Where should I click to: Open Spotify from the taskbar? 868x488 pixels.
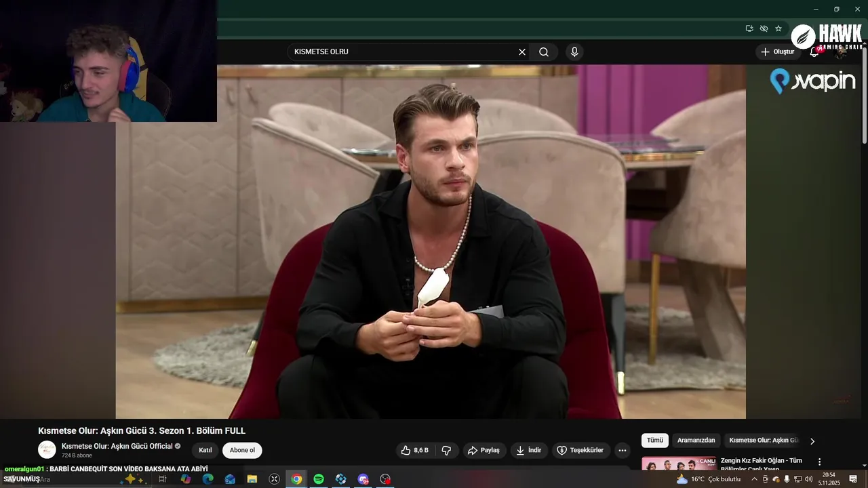click(319, 479)
